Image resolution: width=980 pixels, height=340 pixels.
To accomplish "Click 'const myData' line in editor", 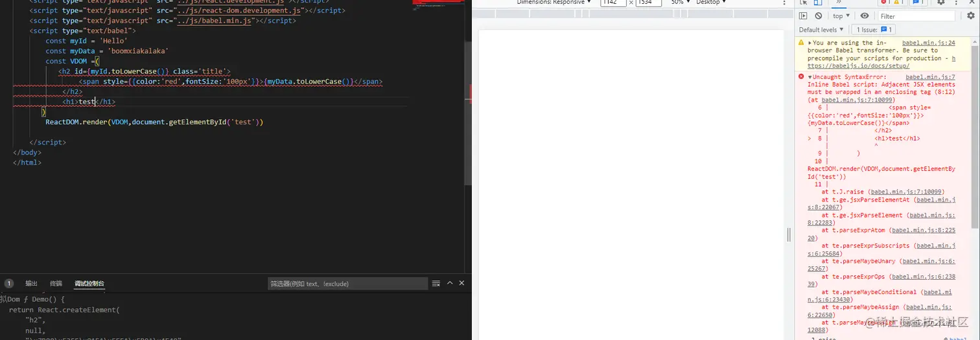I will coord(107,51).
